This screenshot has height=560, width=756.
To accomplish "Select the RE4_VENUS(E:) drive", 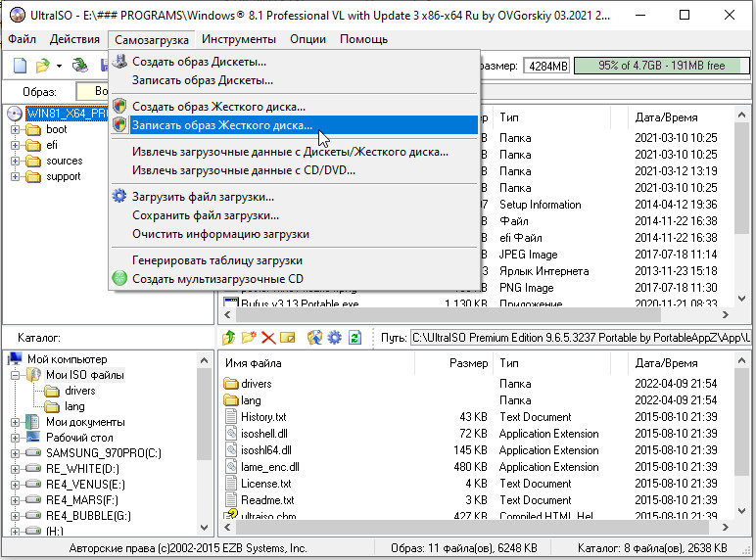I will click(x=85, y=485).
